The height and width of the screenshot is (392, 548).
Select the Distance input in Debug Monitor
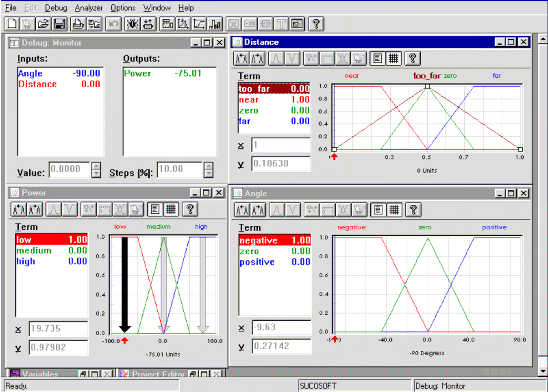point(59,84)
